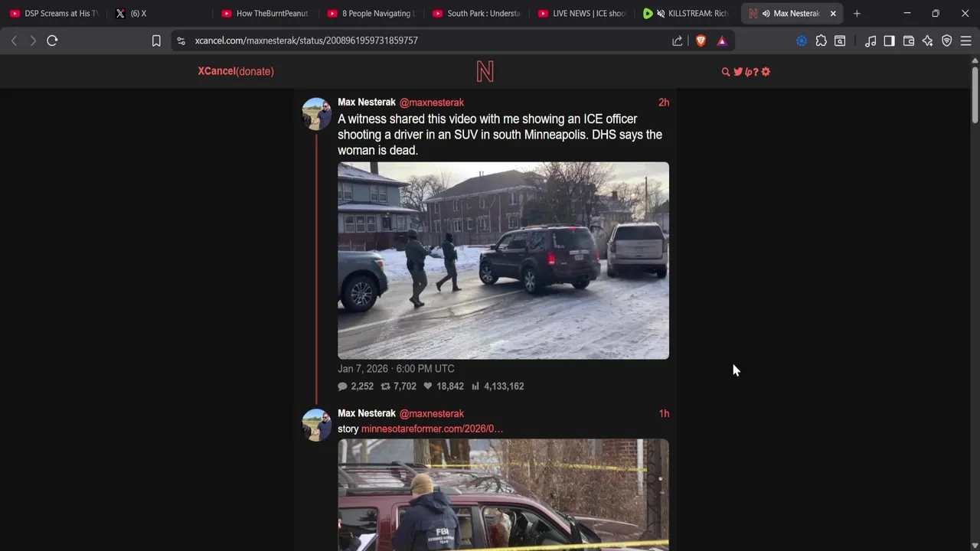Open the Brave Shields lion icon
980x551 pixels.
[701, 41]
